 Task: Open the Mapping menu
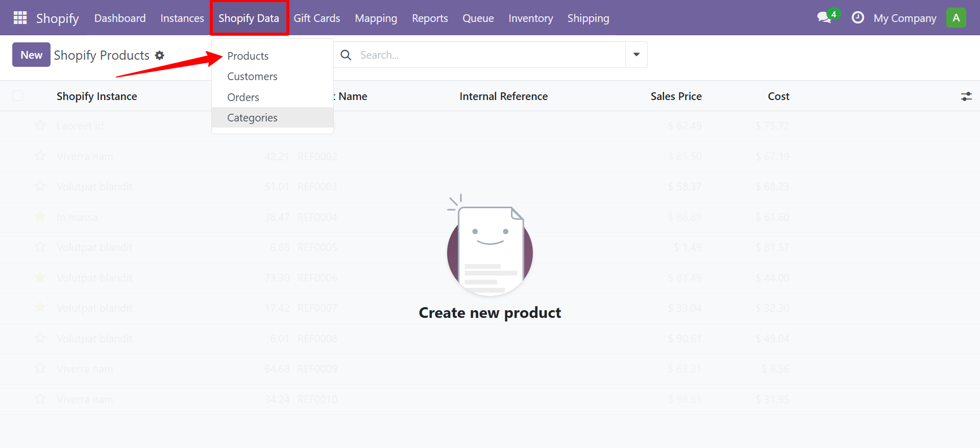tap(376, 18)
